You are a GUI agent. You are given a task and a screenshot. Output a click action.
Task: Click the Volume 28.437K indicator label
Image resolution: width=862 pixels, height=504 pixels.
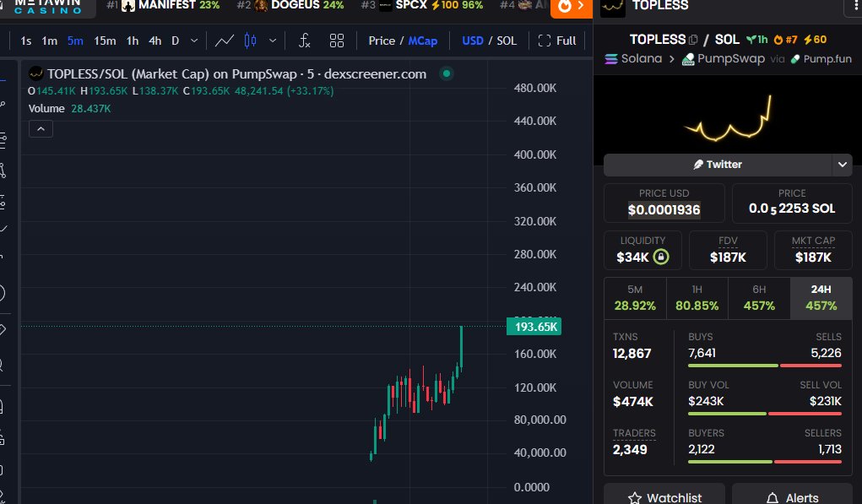[70, 109]
